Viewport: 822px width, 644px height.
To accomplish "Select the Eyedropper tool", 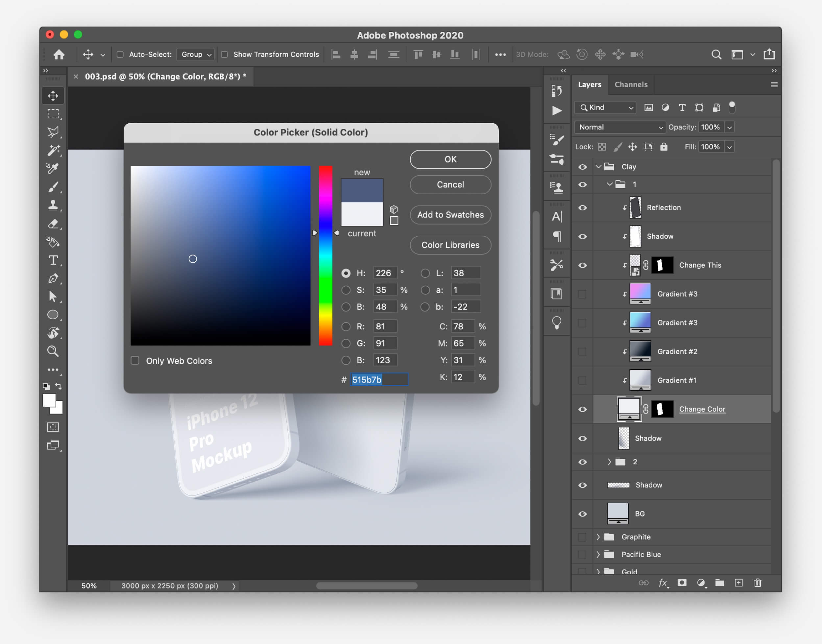I will pyautogui.click(x=53, y=169).
